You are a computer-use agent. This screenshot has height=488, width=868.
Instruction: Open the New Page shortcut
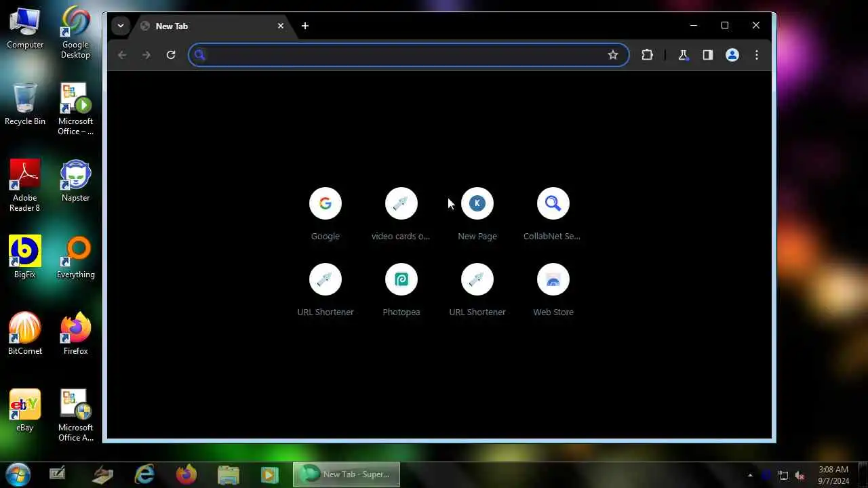[477, 214]
